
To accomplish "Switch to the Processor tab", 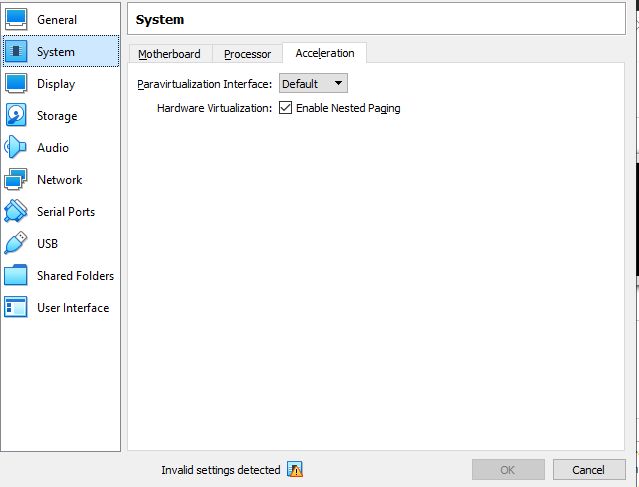I will [247, 54].
